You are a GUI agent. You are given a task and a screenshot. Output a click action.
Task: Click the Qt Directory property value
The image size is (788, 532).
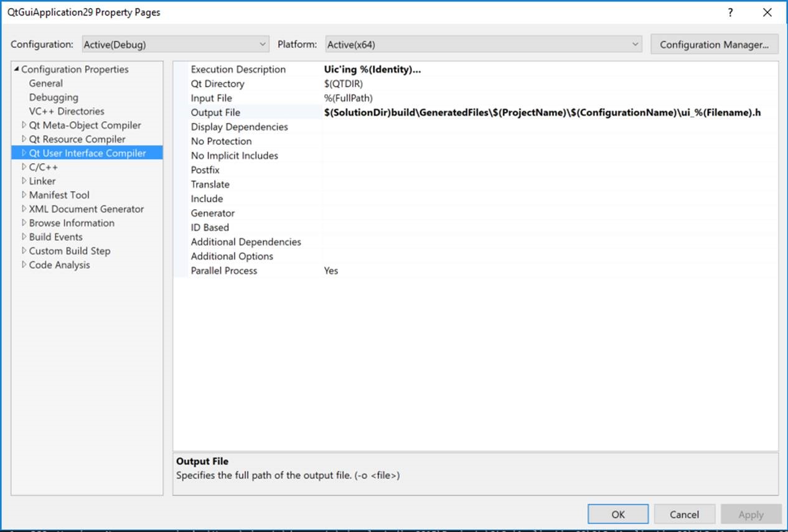[343, 84]
